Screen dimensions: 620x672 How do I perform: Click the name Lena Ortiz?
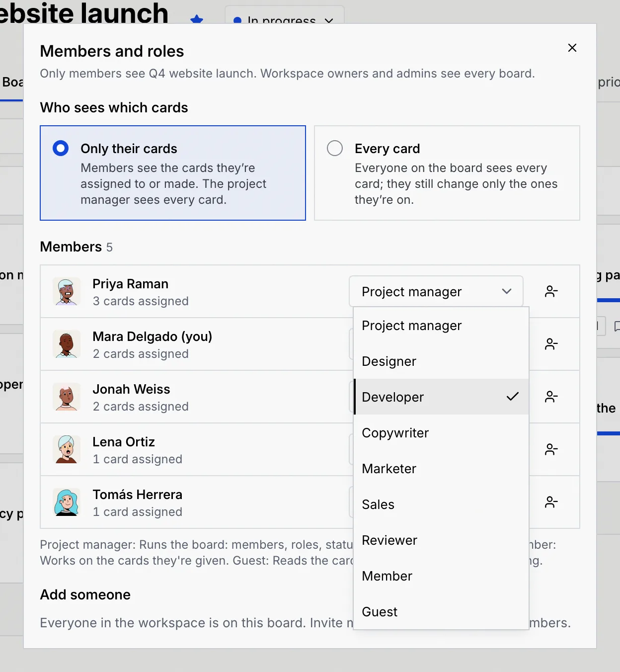point(124,442)
